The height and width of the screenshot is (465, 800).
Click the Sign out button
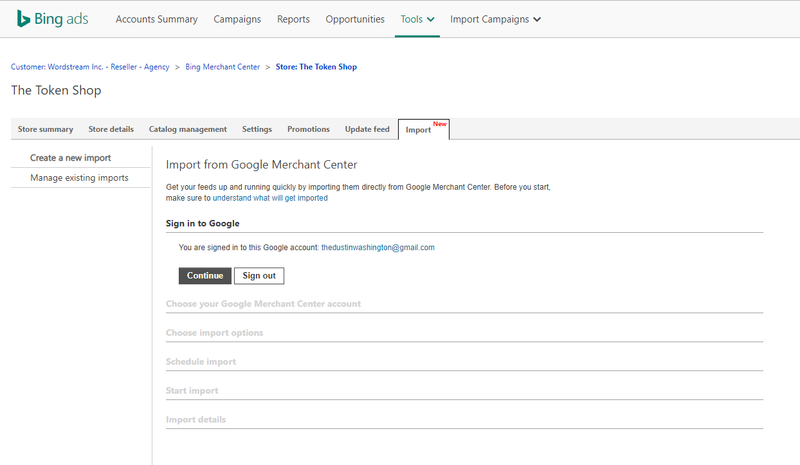(x=259, y=276)
